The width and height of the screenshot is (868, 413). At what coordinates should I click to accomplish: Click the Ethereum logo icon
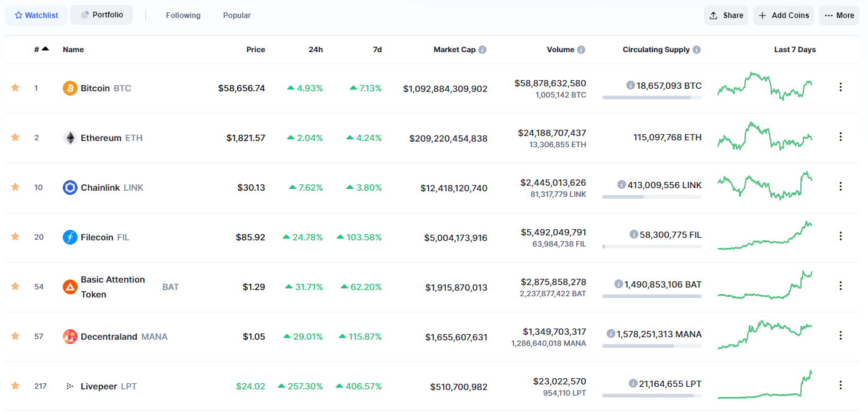pos(70,138)
